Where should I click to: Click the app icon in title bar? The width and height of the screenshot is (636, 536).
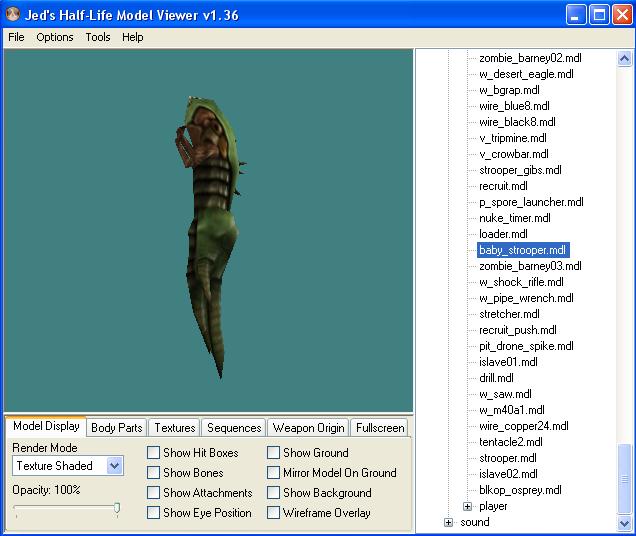coord(12,14)
